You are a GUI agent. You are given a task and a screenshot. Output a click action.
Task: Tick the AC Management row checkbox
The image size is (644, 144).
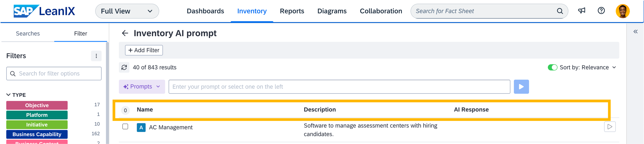point(125,126)
